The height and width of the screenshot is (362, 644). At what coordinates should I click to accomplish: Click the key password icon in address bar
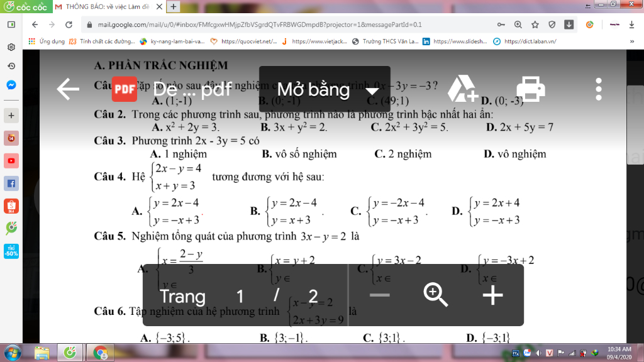click(501, 25)
